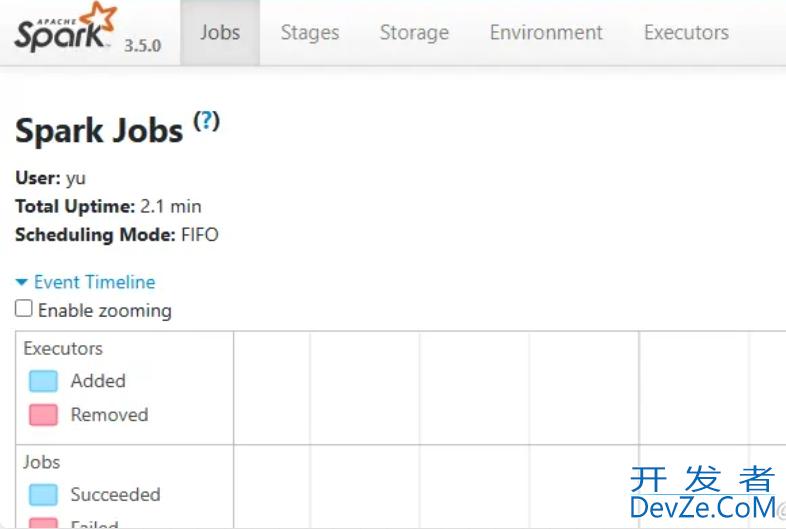View the Executors tab

click(x=686, y=33)
